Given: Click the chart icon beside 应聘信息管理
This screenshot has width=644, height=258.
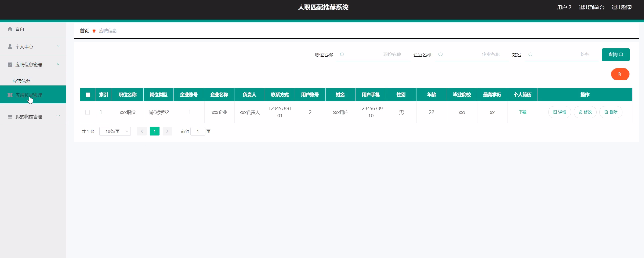Looking at the screenshot, I should tap(10, 65).
